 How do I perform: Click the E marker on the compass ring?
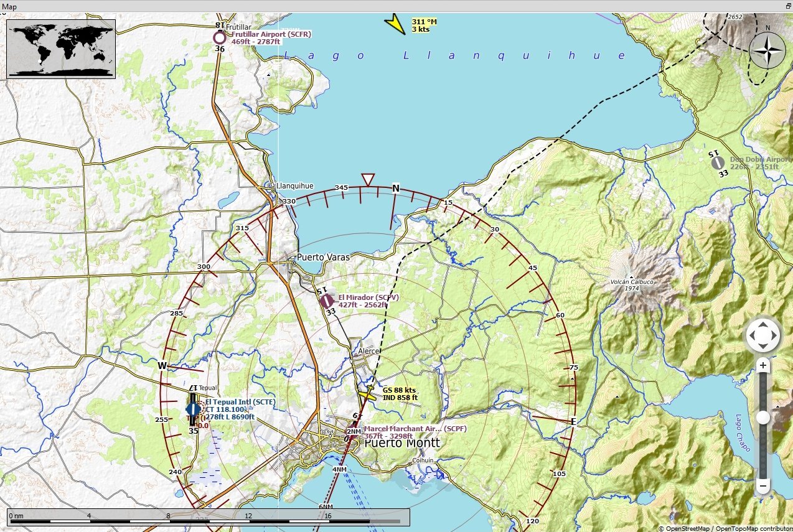[x=573, y=421]
